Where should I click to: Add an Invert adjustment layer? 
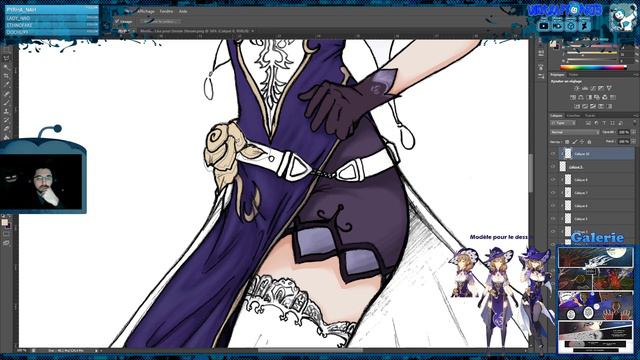click(577, 106)
